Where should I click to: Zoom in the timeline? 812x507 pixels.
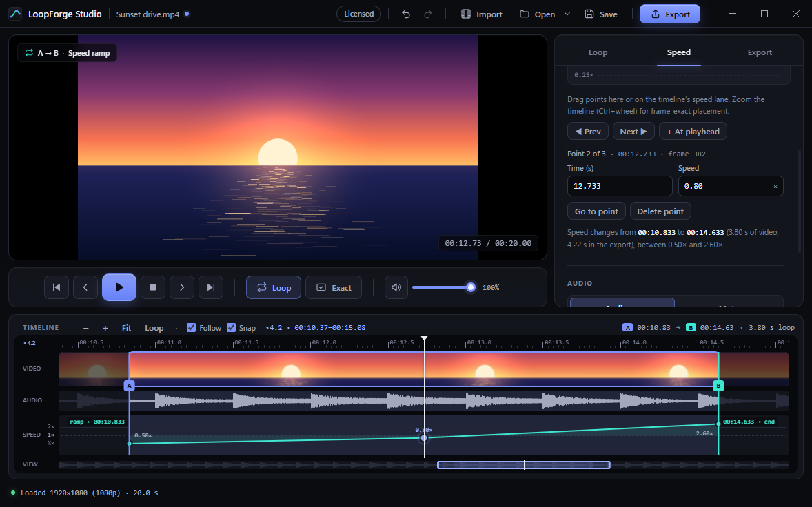tap(105, 327)
